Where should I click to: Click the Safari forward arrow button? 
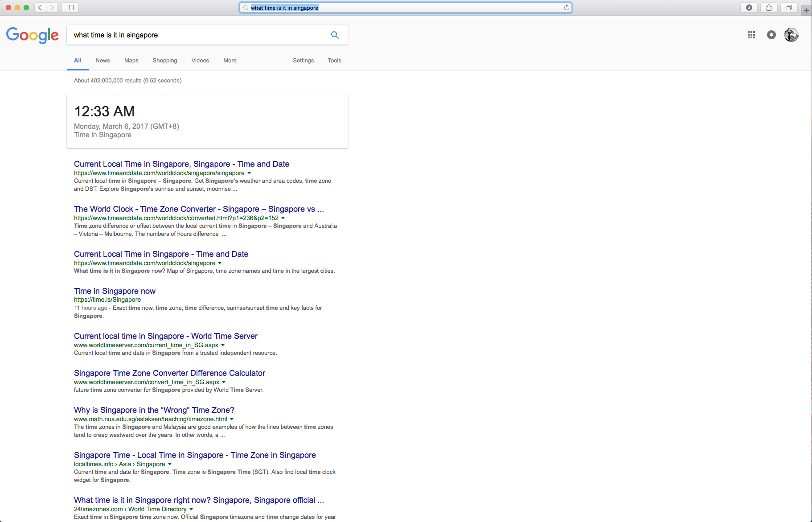pos(52,8)
